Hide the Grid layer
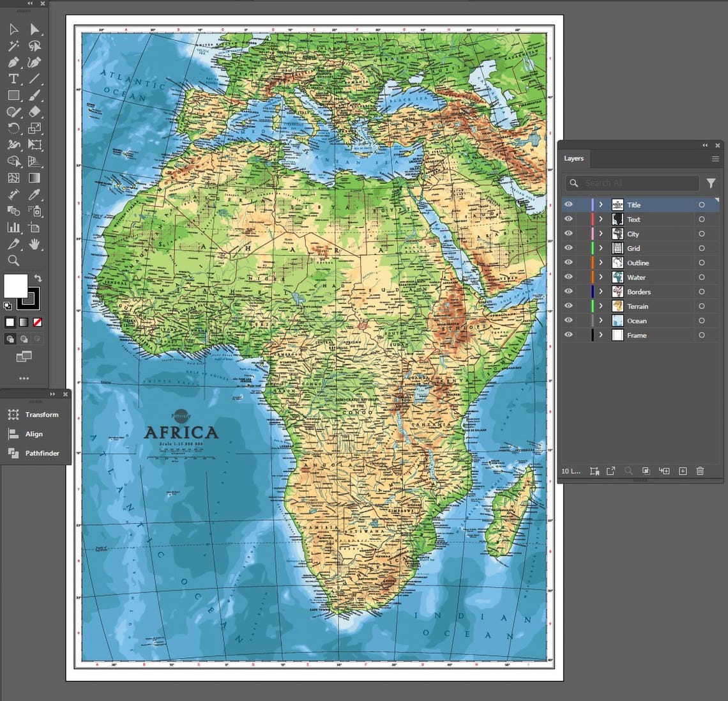 pos(568,248)
